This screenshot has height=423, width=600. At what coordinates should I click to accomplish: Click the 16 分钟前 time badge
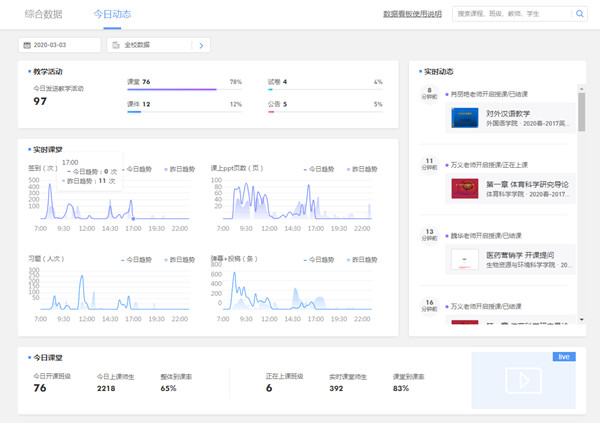click(x=429, y=305)
